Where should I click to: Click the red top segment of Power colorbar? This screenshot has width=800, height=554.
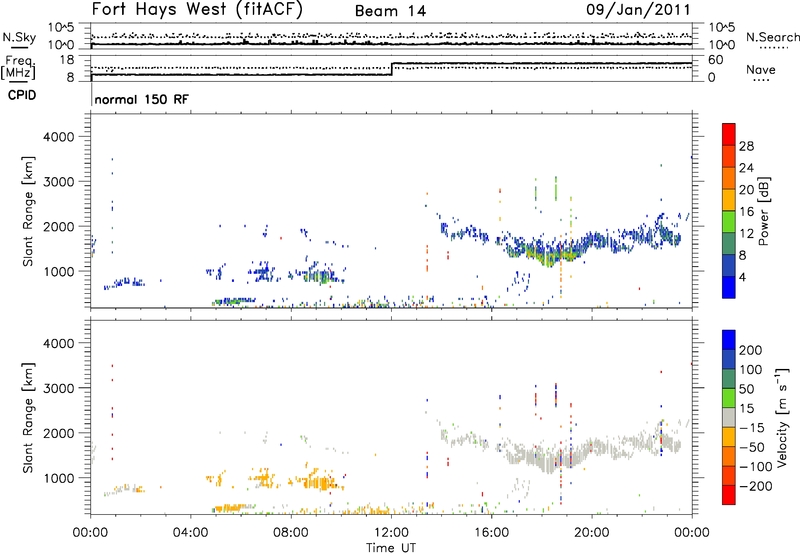pyautogui.click(x=729, y=134)
